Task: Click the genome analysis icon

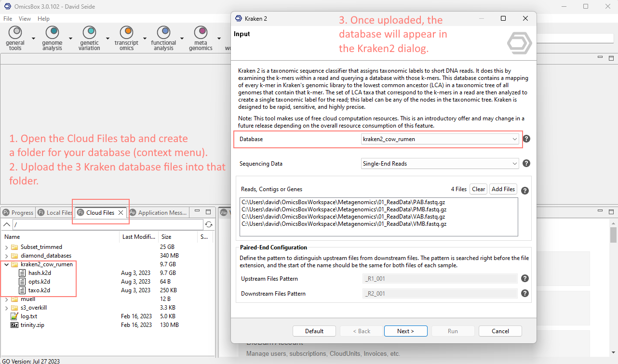Action: 52,33
